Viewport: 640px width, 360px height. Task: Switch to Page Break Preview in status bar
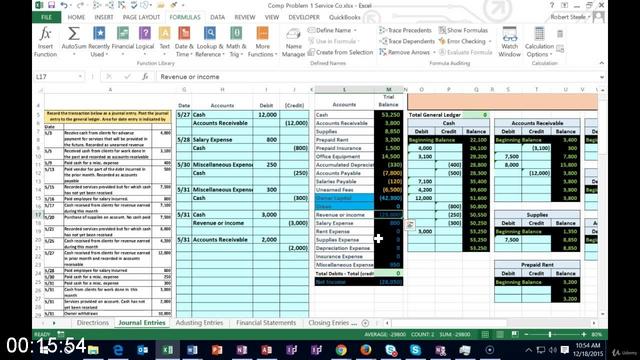[x=515, y=334]
